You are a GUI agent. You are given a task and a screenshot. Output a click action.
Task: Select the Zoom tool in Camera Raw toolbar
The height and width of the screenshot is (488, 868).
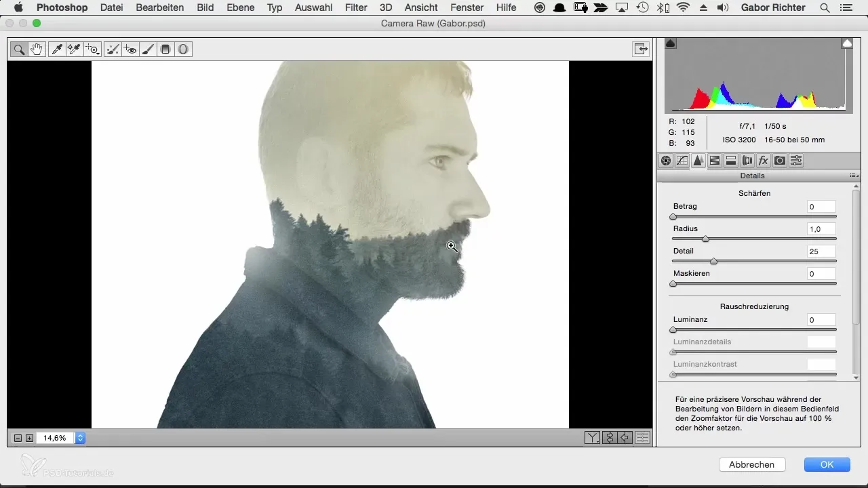pos(19,49)
